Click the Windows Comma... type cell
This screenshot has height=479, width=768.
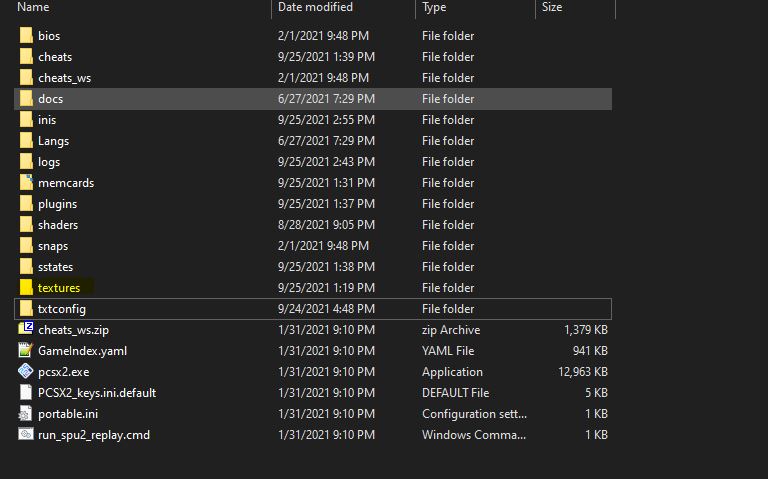coord(474,435)
